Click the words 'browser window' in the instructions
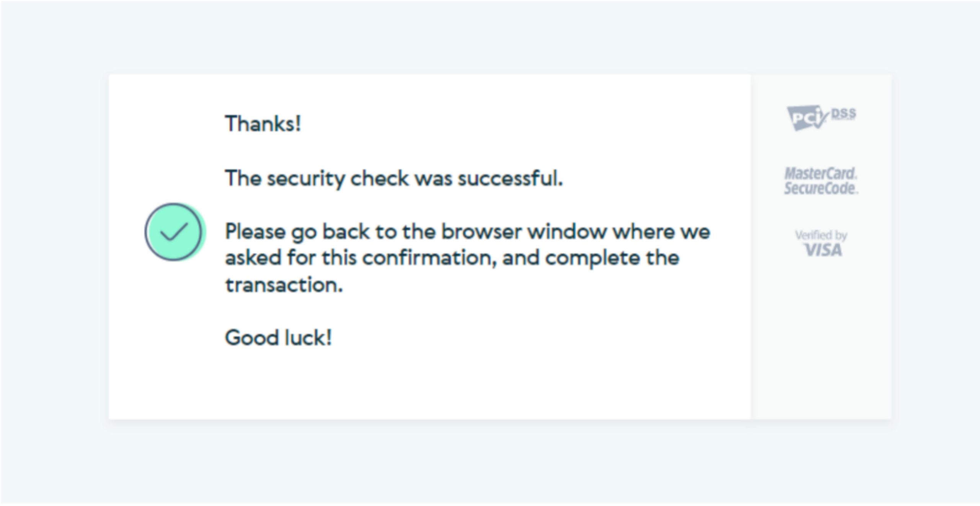Screen dimensions: 980x506 point(524,232)
